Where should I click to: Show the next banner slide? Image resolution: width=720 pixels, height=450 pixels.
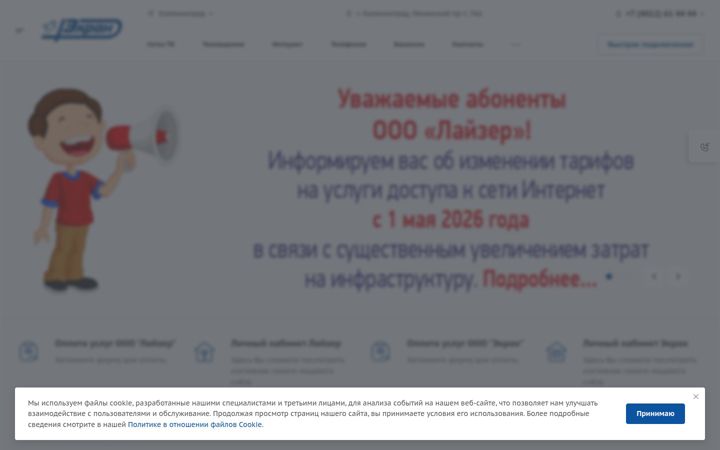tap(678, 276)
